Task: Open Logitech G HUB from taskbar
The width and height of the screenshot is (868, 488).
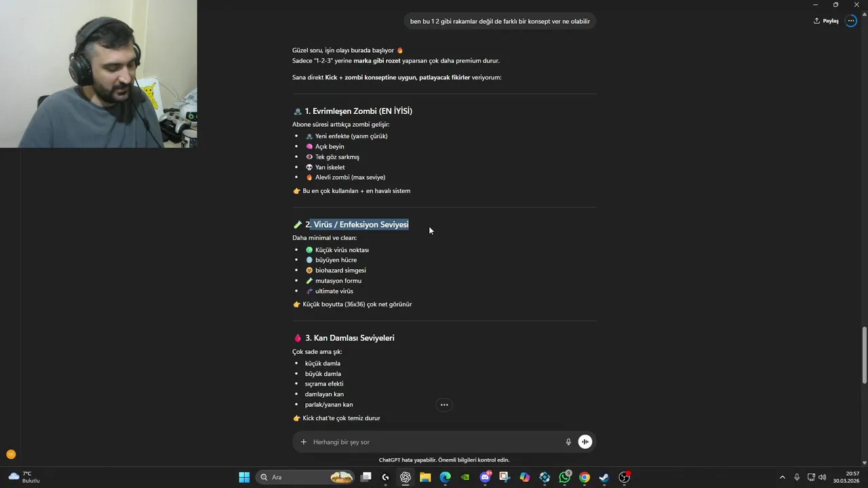Action: (x=386, y=477)
